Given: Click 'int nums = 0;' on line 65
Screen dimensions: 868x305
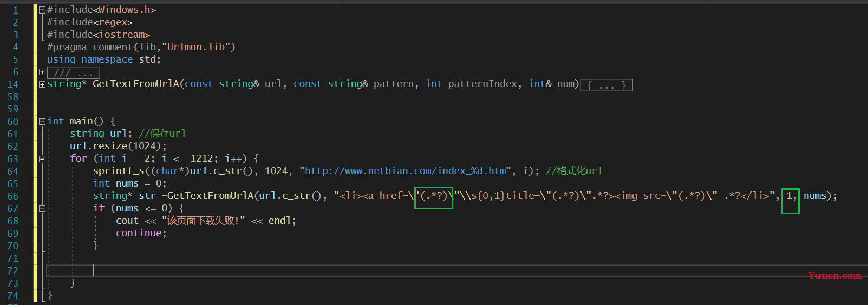Looking at the screenshot, I should point(130,183).
